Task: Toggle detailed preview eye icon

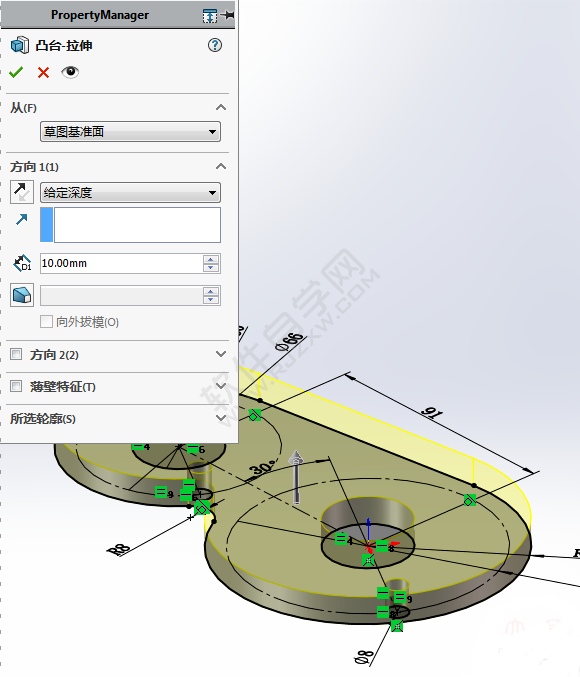Action: pos(70,72)
